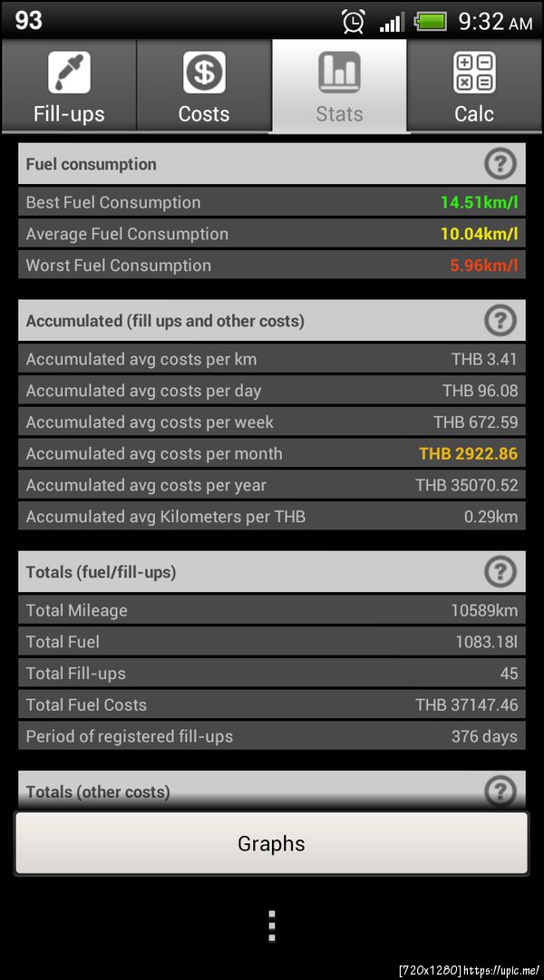This screenshot has height=980, width=544.
Task: Open the Fill-ups tab
Action: coord(69,87)
